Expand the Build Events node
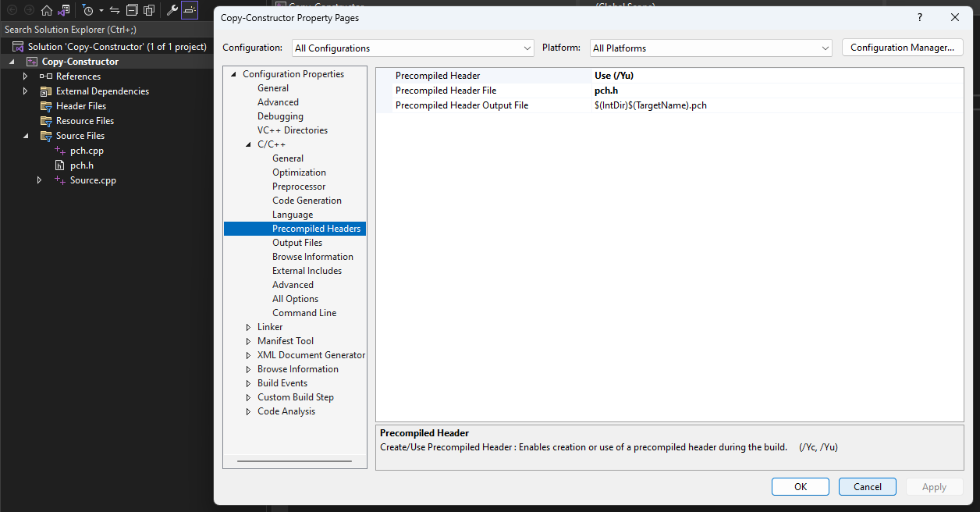The height and width of the screenshot is (512, 980). [248, 383]
